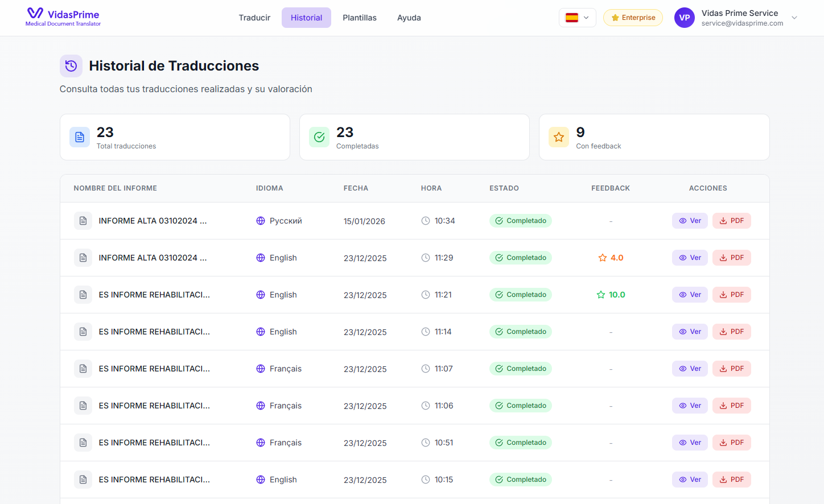View the 11:29 English translation

[x=690, y=258]
